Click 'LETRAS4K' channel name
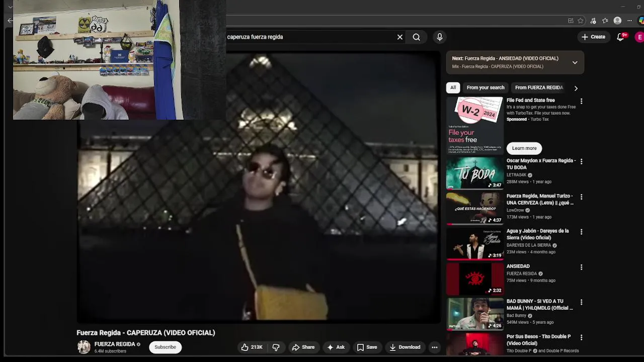 (x=517, y=175)
